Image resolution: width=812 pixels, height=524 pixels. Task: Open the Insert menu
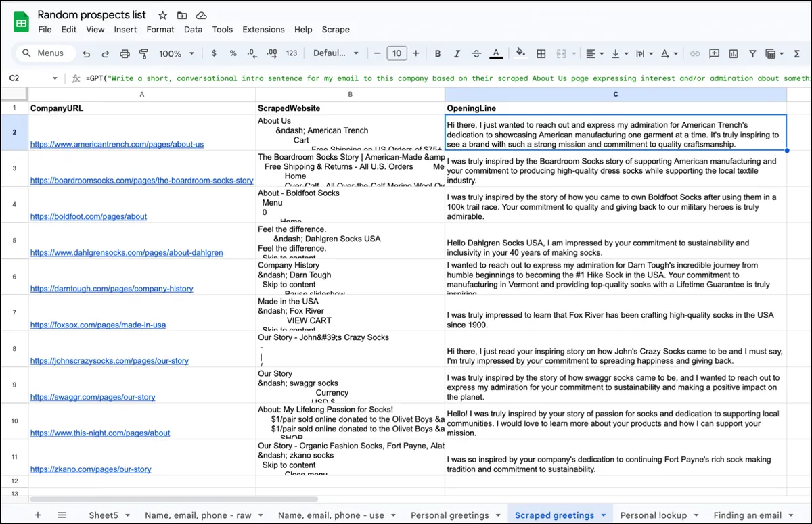click(x=125, y=30)
